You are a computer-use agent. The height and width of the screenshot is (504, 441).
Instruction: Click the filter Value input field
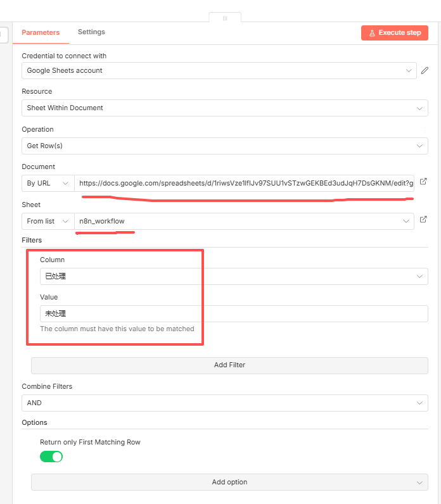(233, 314)
